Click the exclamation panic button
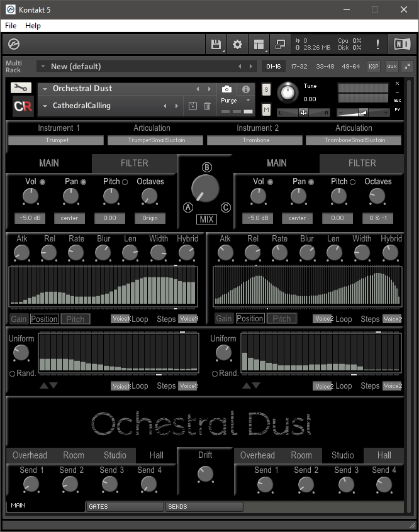The width and height of the screenshot is (419, 532). point(377,44)
